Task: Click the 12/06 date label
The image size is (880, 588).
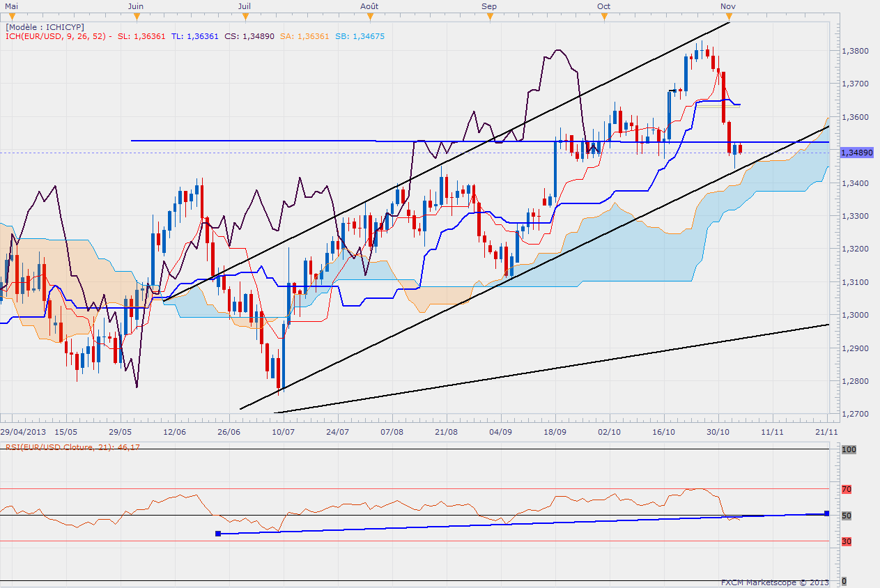Action: tap(174, 432)
